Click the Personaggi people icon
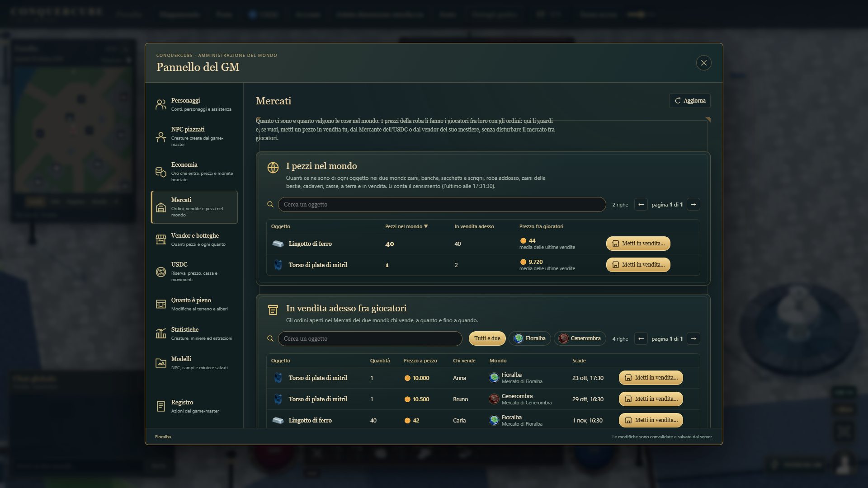Viewport: 868px width, 488px height. pos(160,104)
